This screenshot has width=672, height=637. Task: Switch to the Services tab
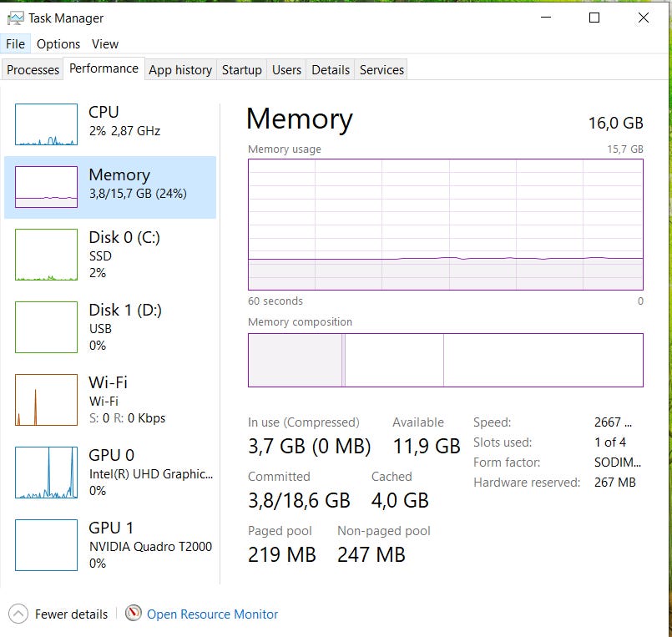coord(381,70)
